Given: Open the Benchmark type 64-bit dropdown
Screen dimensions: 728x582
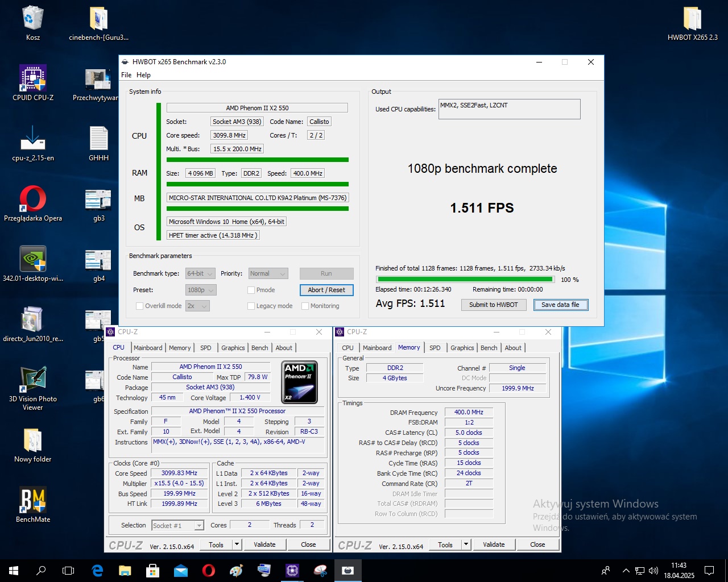Looking at the screenshot, I should 200,273.
